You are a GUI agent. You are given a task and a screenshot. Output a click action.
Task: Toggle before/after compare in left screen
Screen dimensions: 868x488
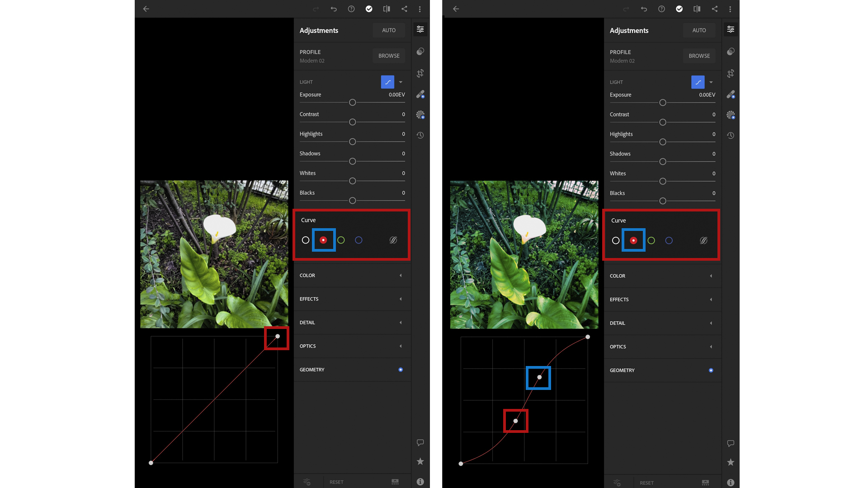click(387, 9)
